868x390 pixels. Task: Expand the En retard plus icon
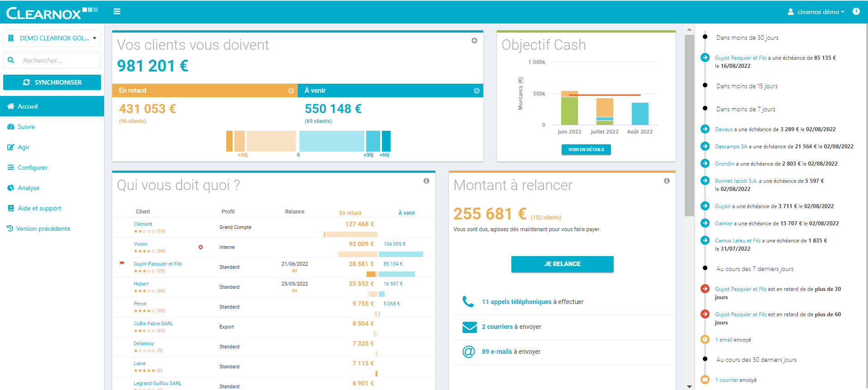pos(291,91)
